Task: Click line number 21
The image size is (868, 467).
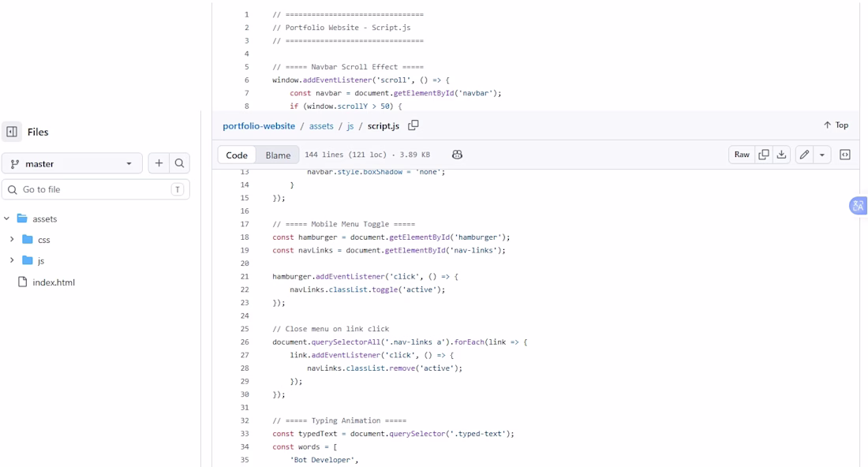Action: click(x=245, y=277)
